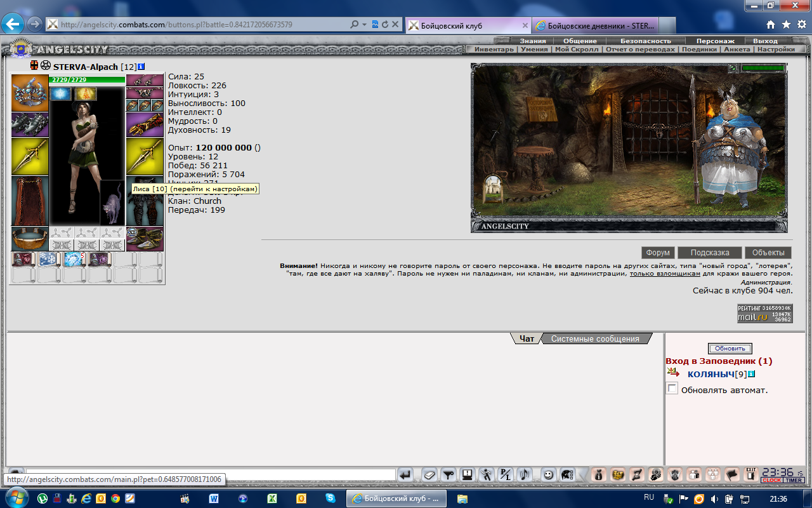
Task: Select the dagger below the spiked bracers
Action: 30,157
